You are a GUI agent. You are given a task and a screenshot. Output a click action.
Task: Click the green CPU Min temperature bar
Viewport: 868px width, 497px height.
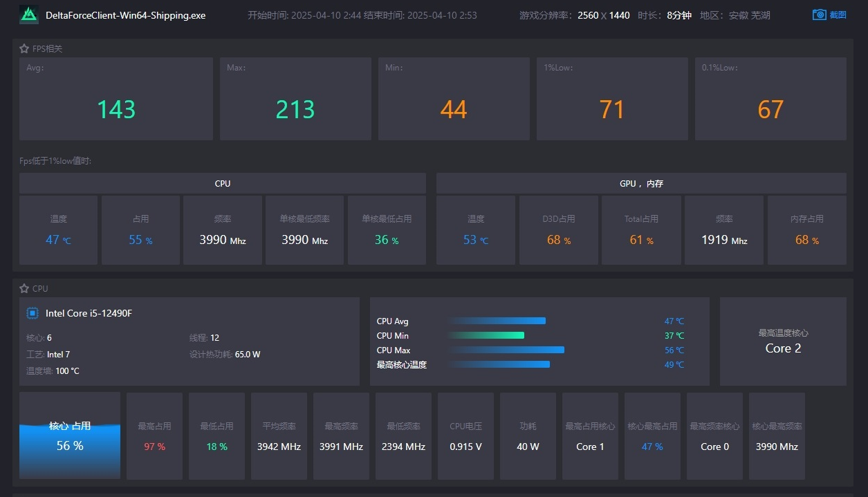(487, 335)
